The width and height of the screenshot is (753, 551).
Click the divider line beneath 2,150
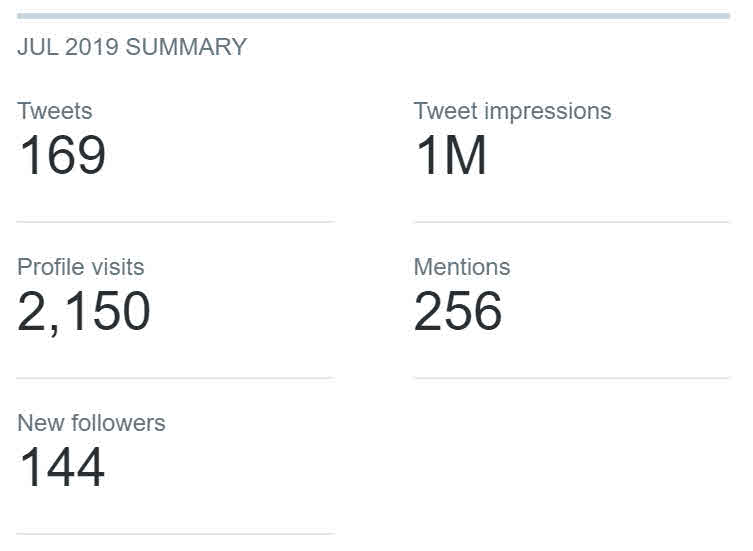[x=175, y=378]
